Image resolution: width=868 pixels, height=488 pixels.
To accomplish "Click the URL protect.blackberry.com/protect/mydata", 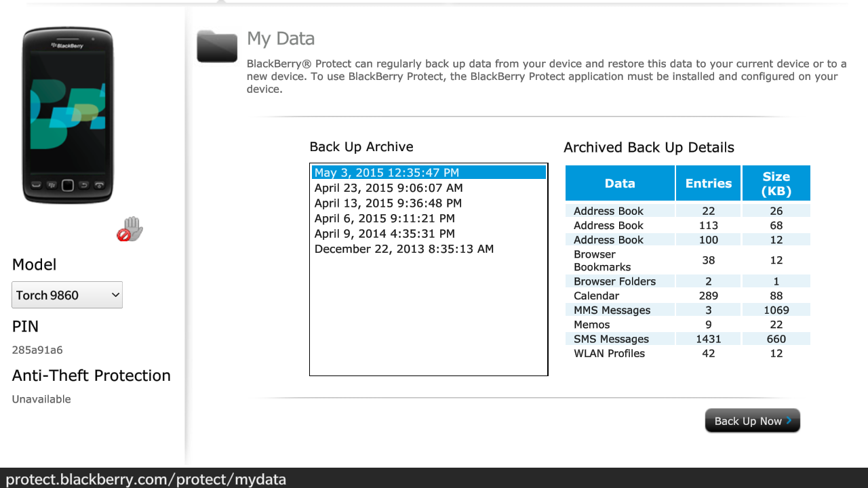I will 146,479.
